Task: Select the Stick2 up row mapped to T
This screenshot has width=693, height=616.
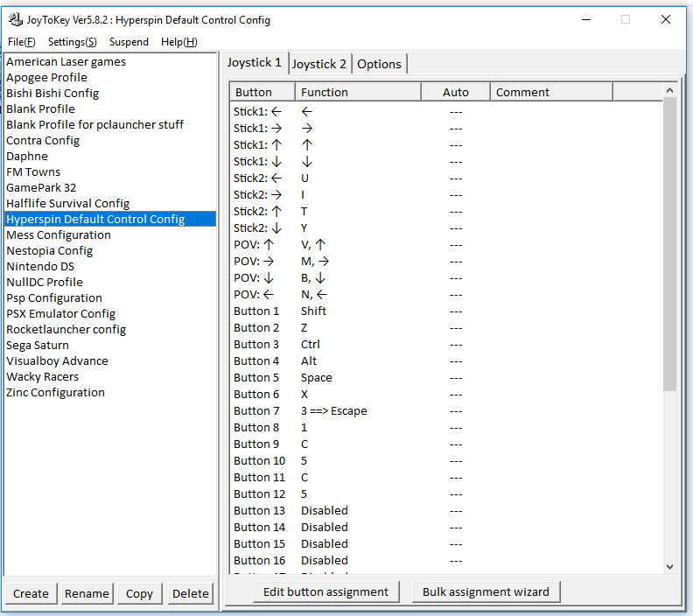Action: click(446, 212)
